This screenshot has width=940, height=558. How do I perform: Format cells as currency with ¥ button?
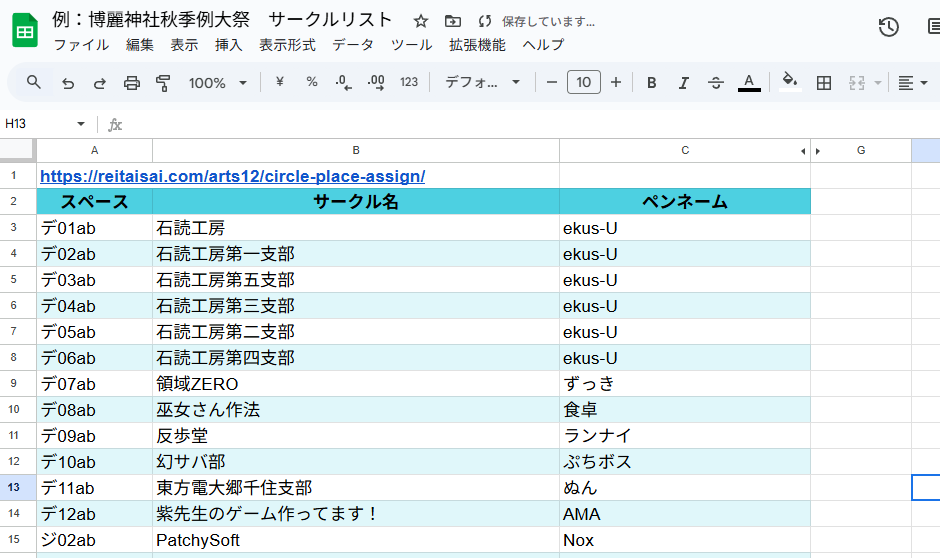[279, 83]
